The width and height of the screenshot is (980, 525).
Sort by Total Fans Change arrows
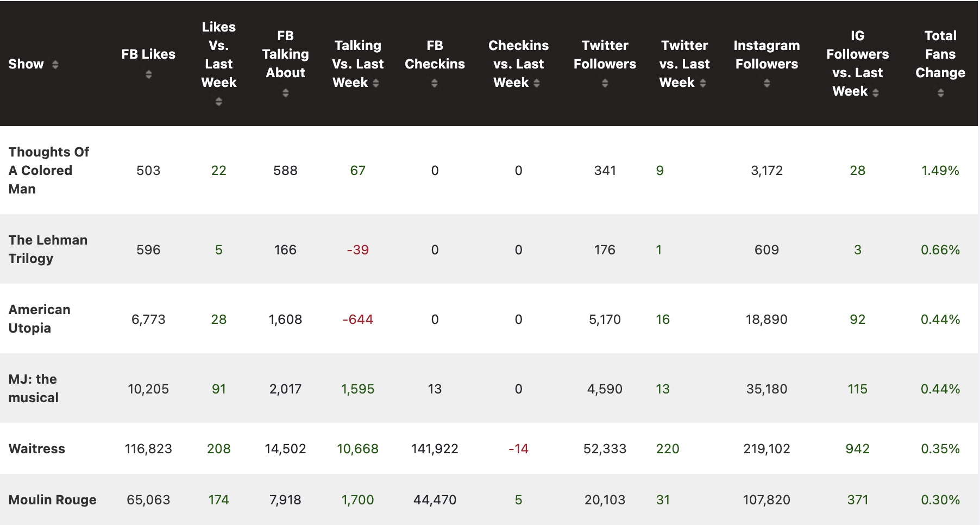pos(940,93)
